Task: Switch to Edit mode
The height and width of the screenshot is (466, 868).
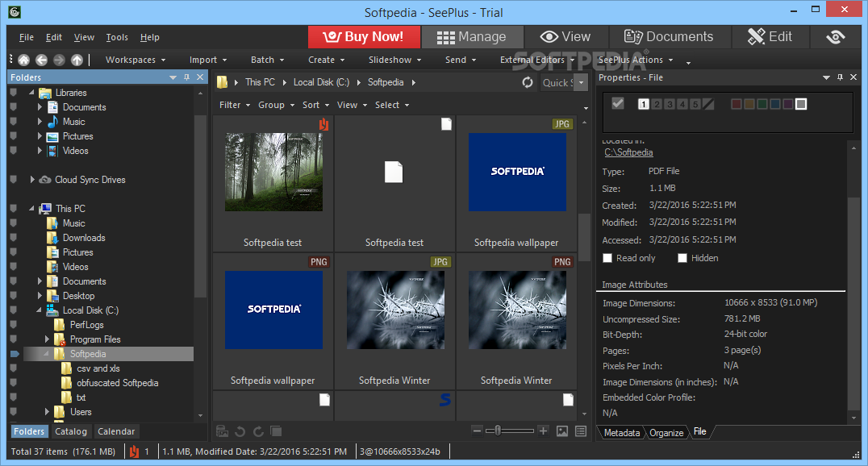Action: tap(770, 37)
